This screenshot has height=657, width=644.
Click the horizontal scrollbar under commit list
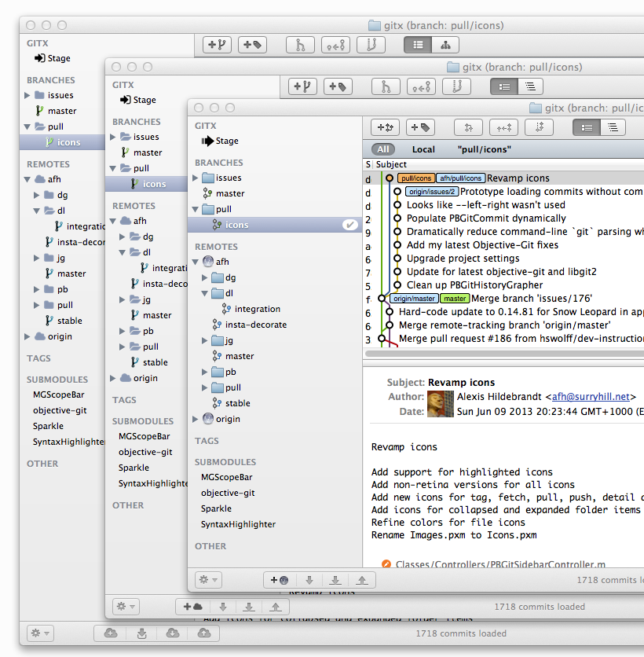[x=504, y=354]
